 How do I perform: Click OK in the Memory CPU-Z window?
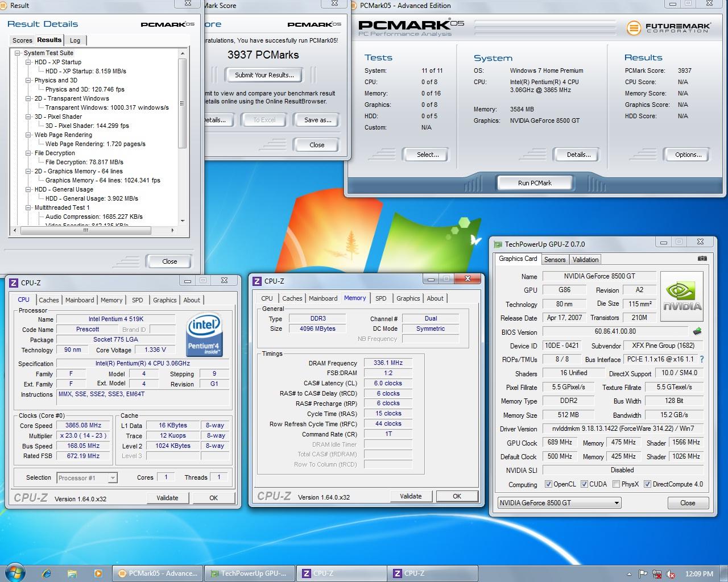tap(457, 496)
